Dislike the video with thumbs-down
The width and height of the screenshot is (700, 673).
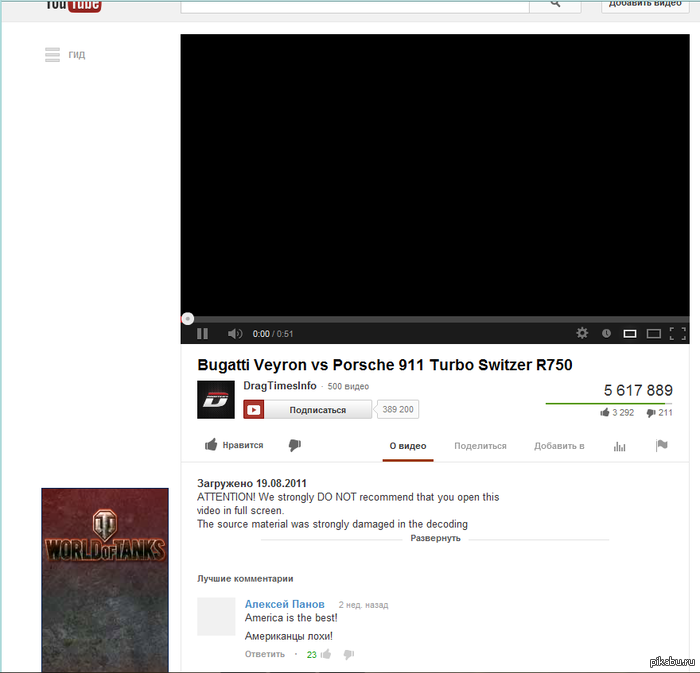coord(294,445)
